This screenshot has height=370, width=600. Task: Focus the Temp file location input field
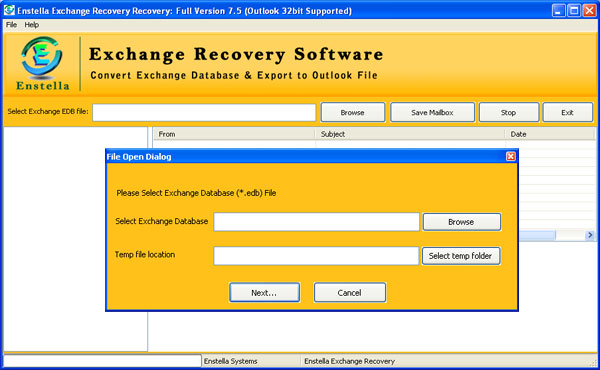(x=316, y=256)
